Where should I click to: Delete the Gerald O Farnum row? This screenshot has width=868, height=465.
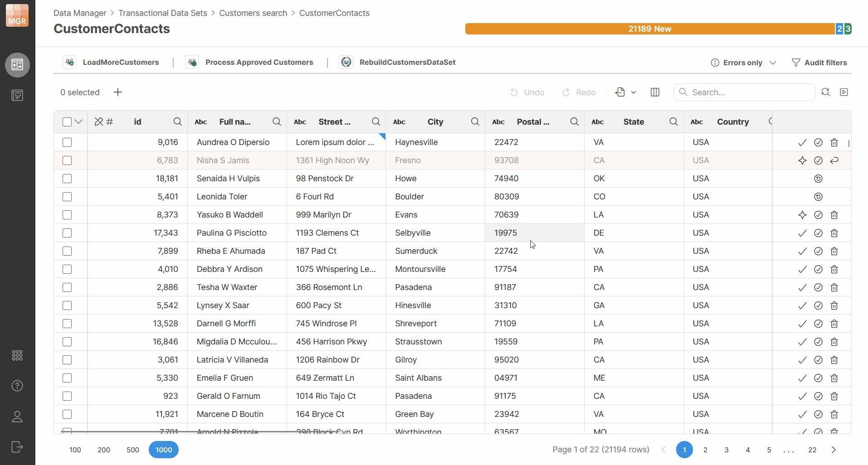coord(834,396)
